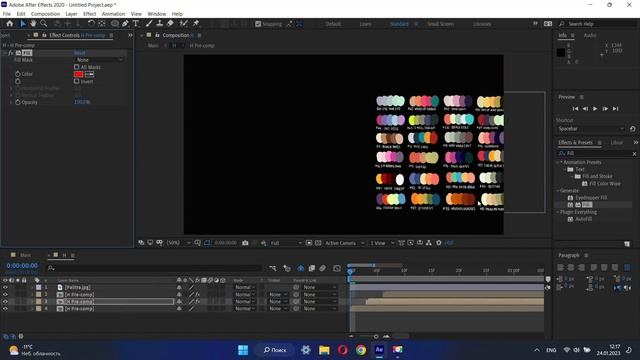The width and height of the screenshot is (640, 360).
Task: Select the Rotation tool
Action: tap(91, 24)
